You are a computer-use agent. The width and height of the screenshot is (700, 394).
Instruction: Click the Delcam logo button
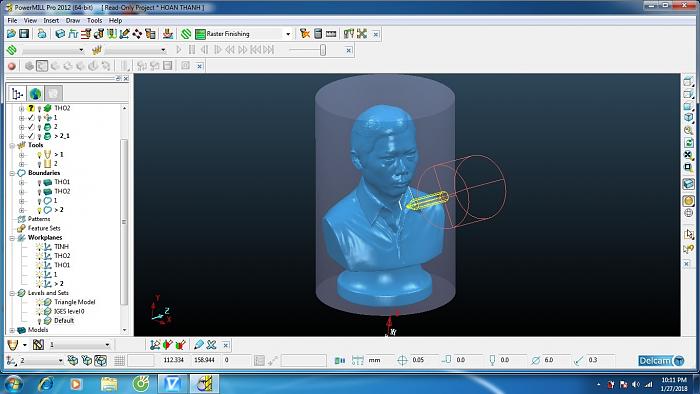pos(661,361)
